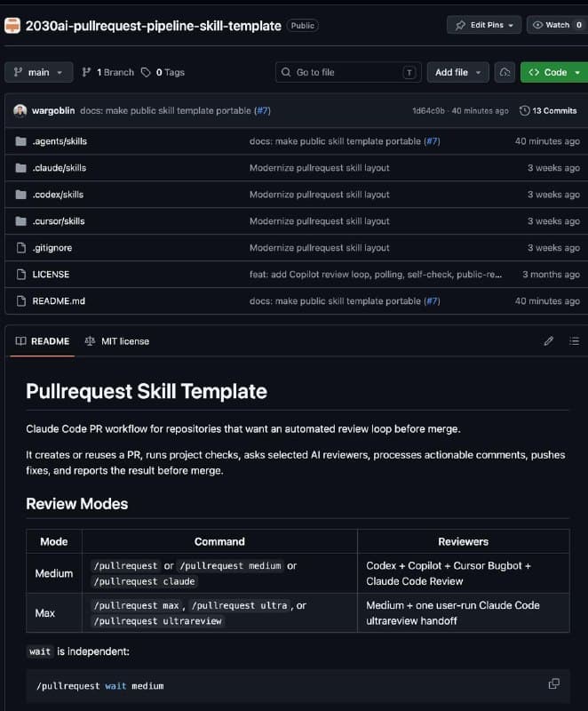The height and width of the screenshot is (711, 588).
Task: Open the 1 Branch link
Action: click(107, 72)
